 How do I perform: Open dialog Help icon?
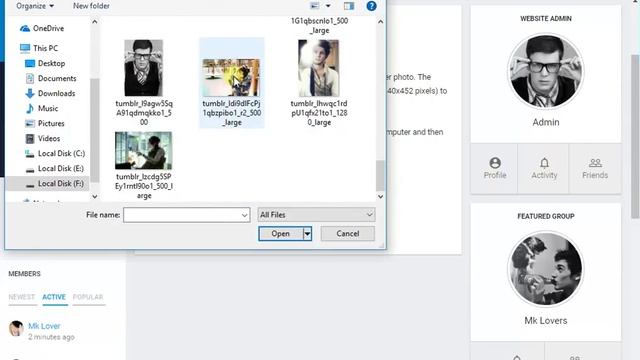371,6
